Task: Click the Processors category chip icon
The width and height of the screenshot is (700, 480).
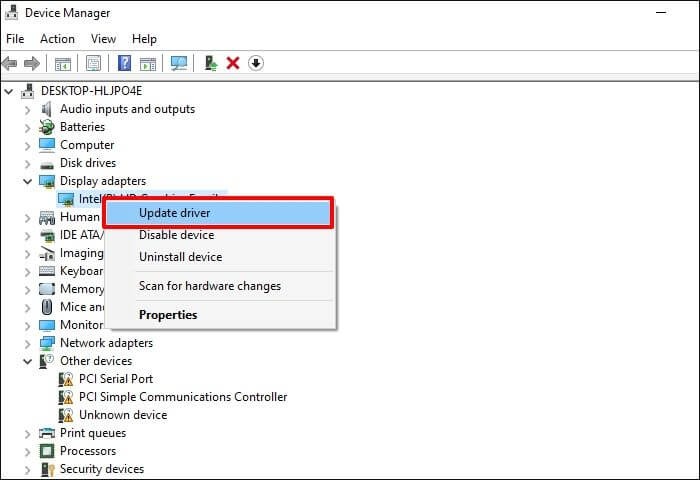Action: (47, 451)
